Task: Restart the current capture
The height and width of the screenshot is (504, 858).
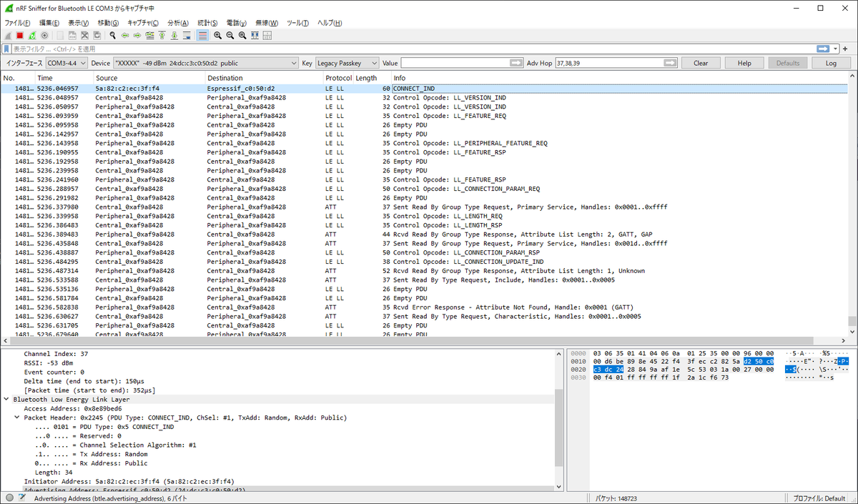Action: coord(32,35)
